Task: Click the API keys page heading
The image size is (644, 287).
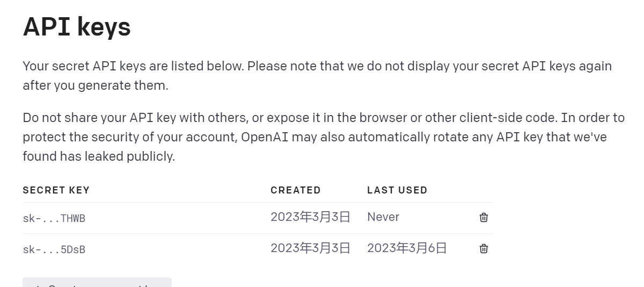Action: point(77,27)
